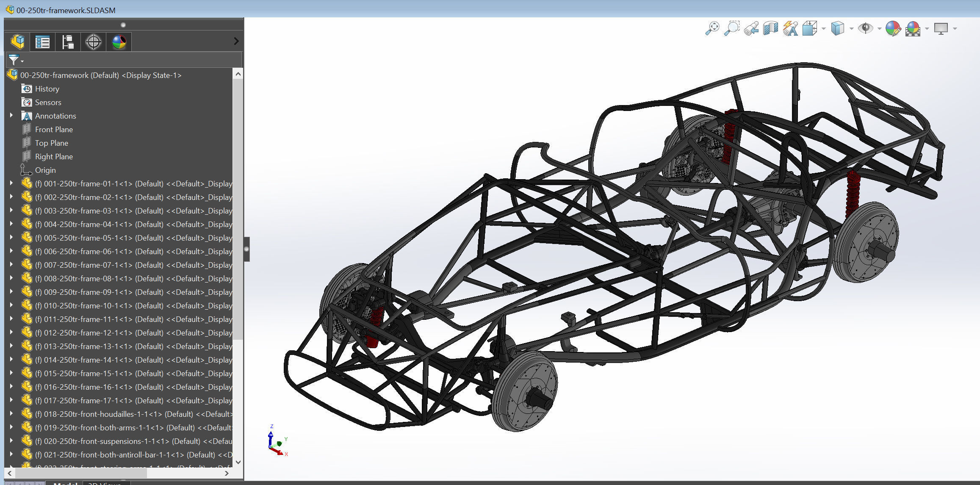
Task: Click the Zoom to Area icon
Action: [x=731, y=28]
